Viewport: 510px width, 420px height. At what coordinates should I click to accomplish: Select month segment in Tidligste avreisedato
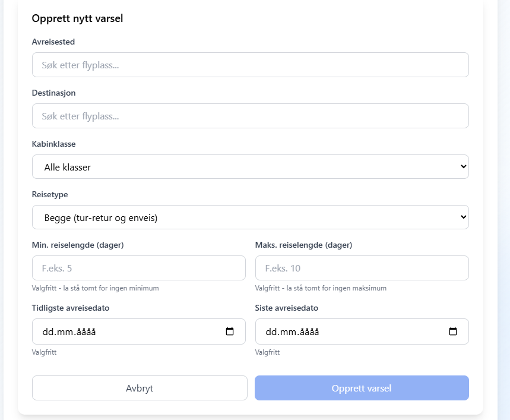pos(63,332)
